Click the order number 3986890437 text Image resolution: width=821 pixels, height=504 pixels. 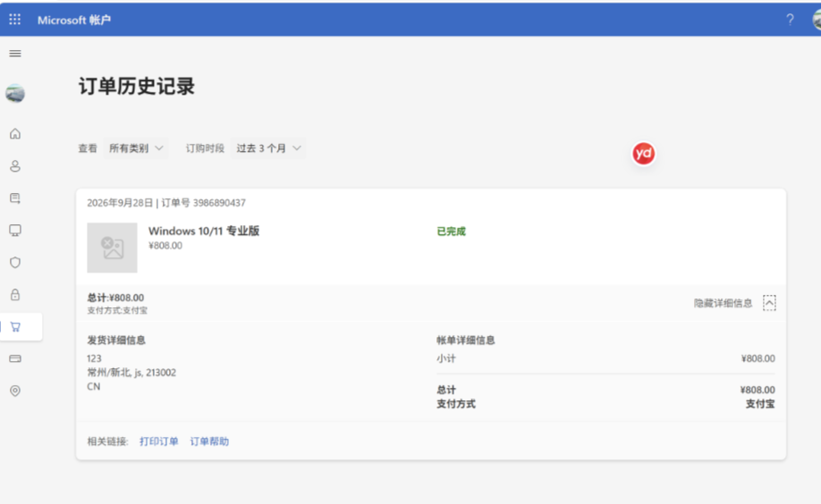pos(219,203)
